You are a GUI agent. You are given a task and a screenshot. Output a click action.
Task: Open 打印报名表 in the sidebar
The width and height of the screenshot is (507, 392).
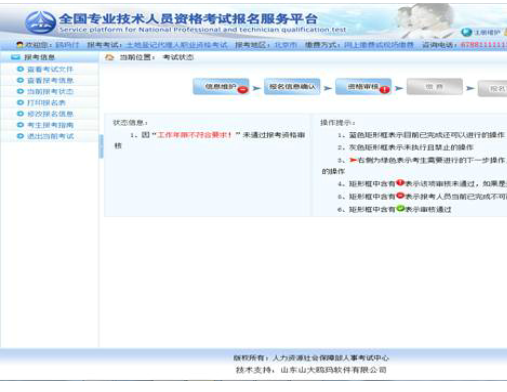pos(46,103)
